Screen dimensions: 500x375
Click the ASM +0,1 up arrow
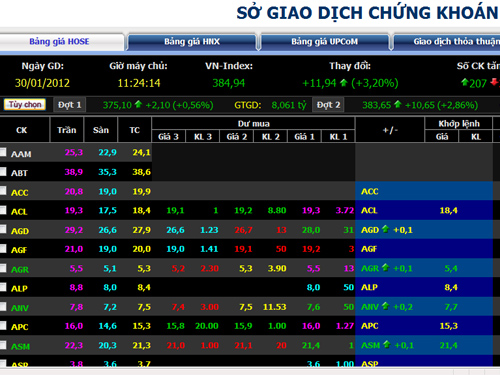click(x=386, y=344)
